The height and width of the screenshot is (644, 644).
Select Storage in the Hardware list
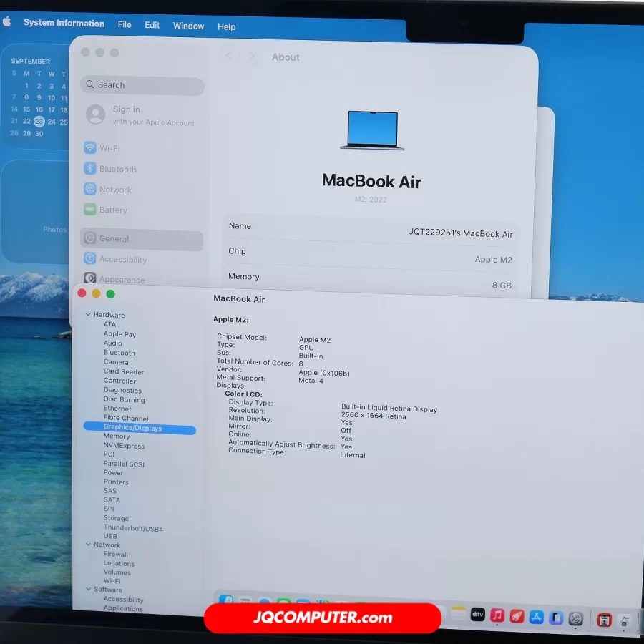(x=116, y=518)
